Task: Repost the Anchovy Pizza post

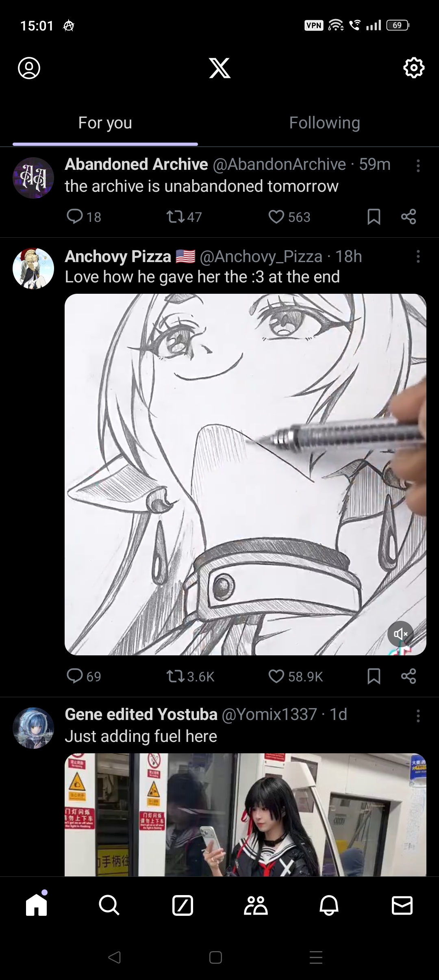Action: pyautogui.click(x=176, y=676)
